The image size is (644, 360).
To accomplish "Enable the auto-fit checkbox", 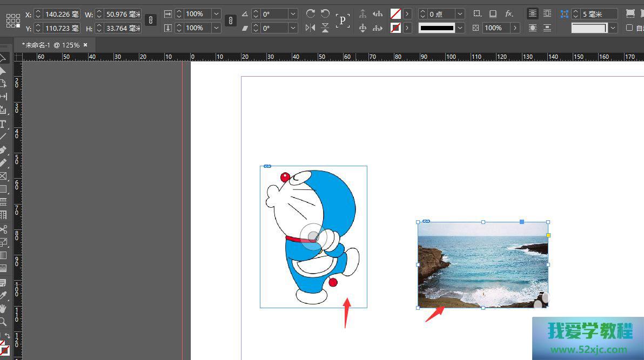I will click(x=629, y=28).
